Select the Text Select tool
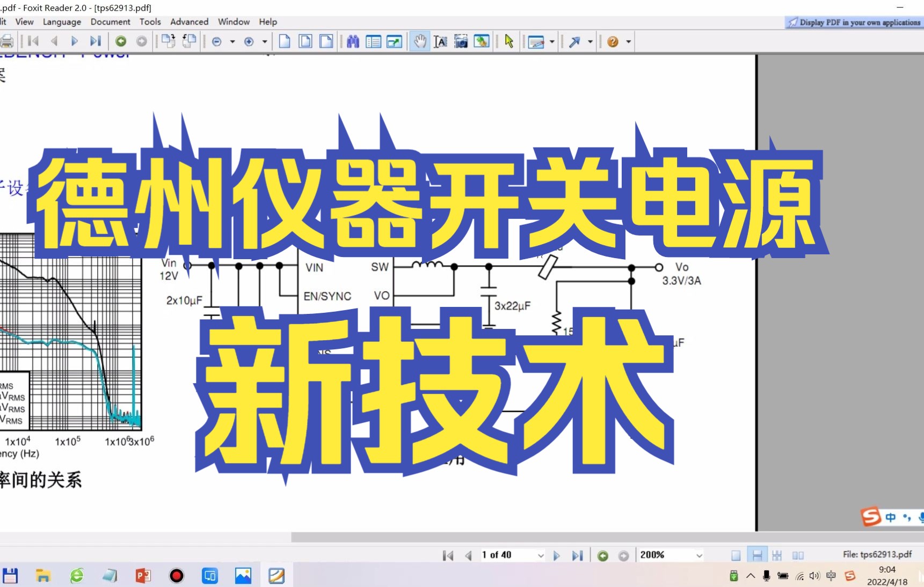 (440, 41)
